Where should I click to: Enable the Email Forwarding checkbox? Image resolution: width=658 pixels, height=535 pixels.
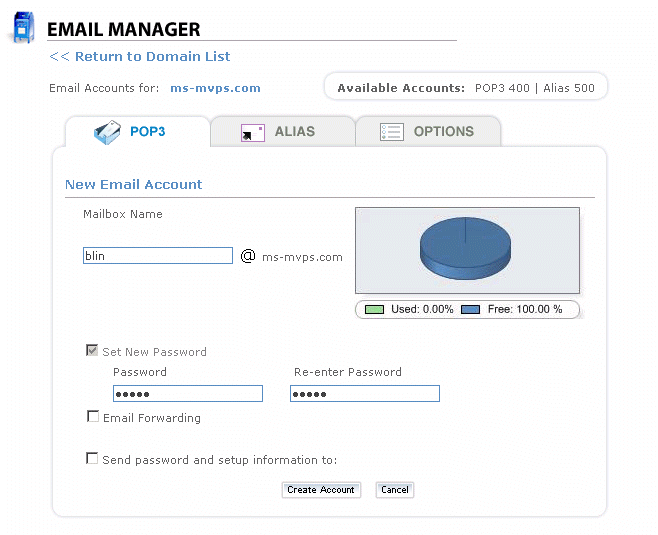[x=93, y=416]
